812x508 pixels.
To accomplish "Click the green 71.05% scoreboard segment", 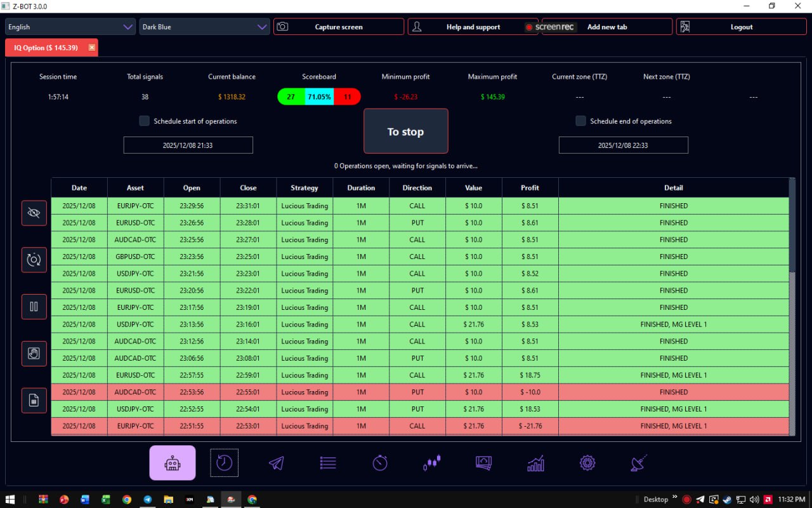I will coord(318,97).
